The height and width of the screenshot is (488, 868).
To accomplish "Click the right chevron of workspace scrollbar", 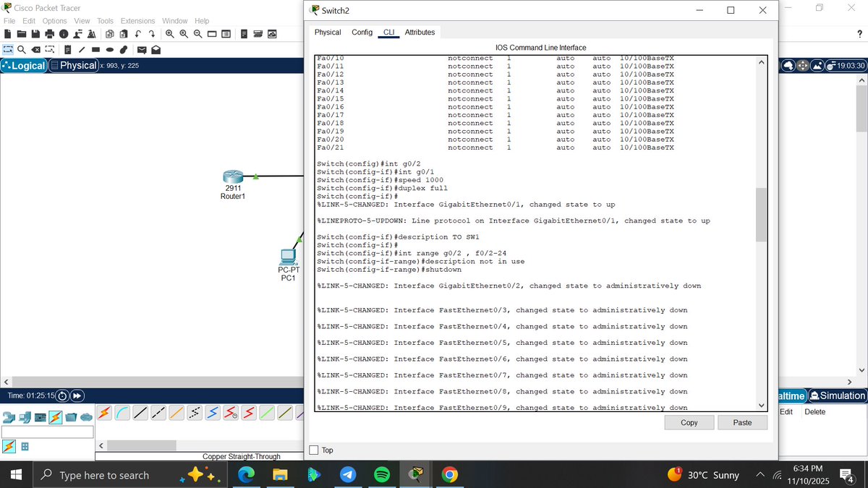I will click(x=849, y=381).
